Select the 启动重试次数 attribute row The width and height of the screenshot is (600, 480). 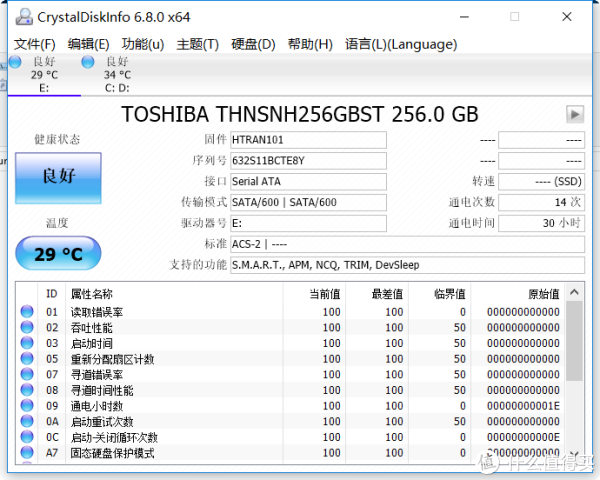tap(291, 421)
